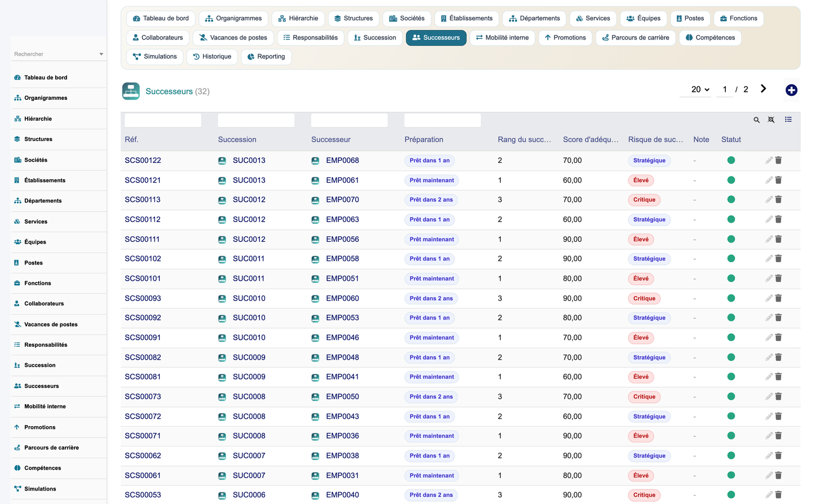The image size is (815, 504).
Task: Sort by Score d'adéquation column header
Action: point(591,140)
